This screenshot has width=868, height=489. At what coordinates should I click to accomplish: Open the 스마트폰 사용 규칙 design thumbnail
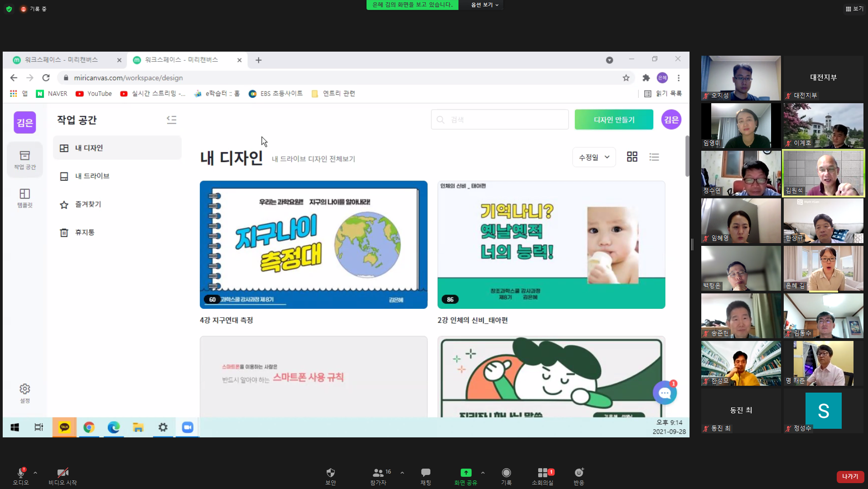[x=313, y=376]
